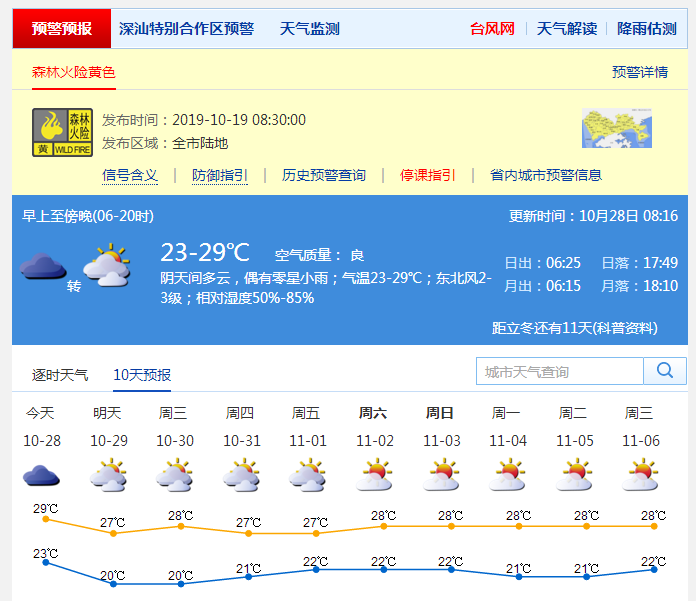696x601 pixels.
Task: Click the sunny weather icon for 11-02
Action: click(374, 475)
